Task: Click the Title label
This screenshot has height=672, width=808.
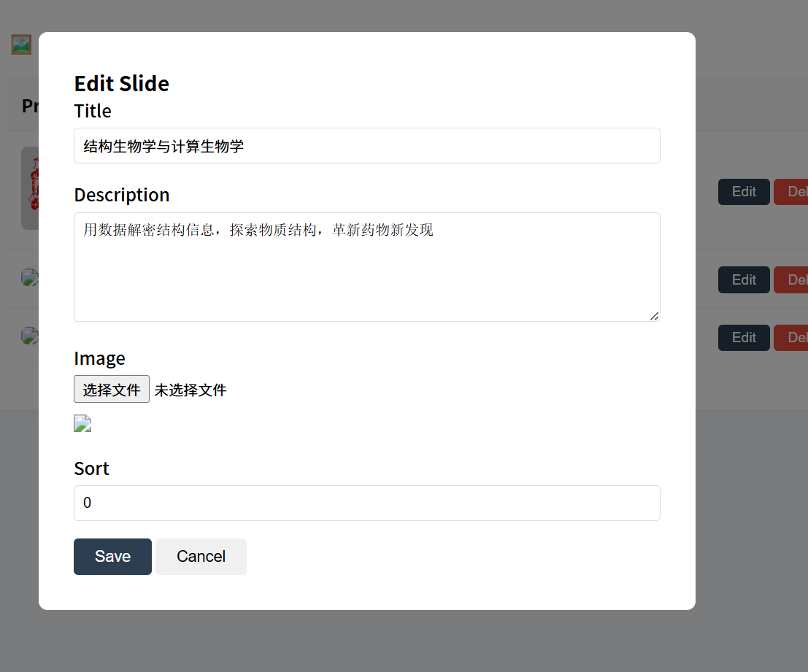Action: point(93,111)
